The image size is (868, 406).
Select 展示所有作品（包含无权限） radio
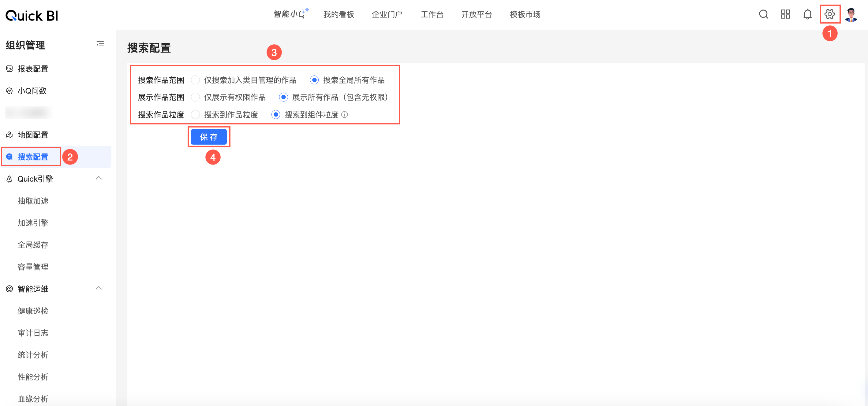coord(283,97)
